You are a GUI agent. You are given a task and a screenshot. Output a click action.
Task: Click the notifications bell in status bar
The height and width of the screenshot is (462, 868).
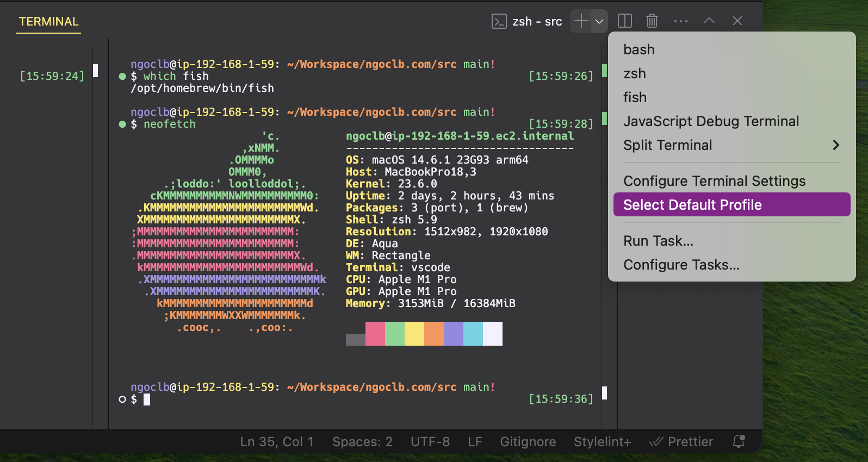click(x=739, y=441)
